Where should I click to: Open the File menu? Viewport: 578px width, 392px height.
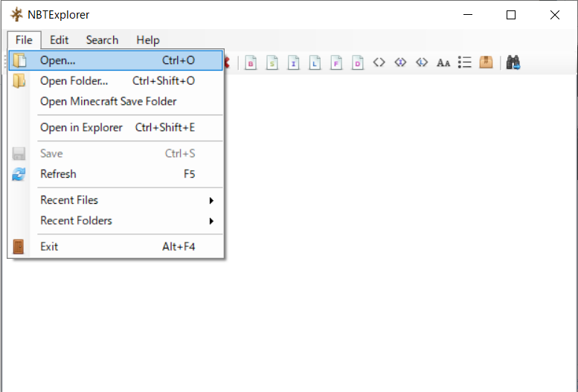(24, 40)
